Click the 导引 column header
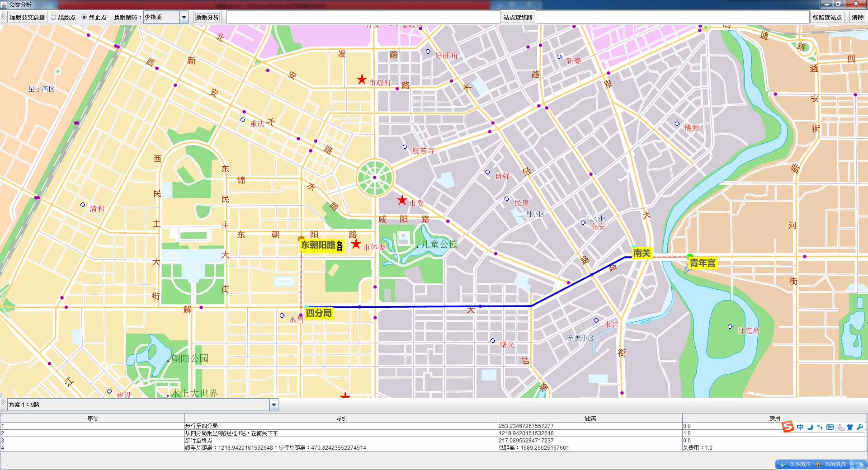This screenshot has height=470, width=868. 341,418
